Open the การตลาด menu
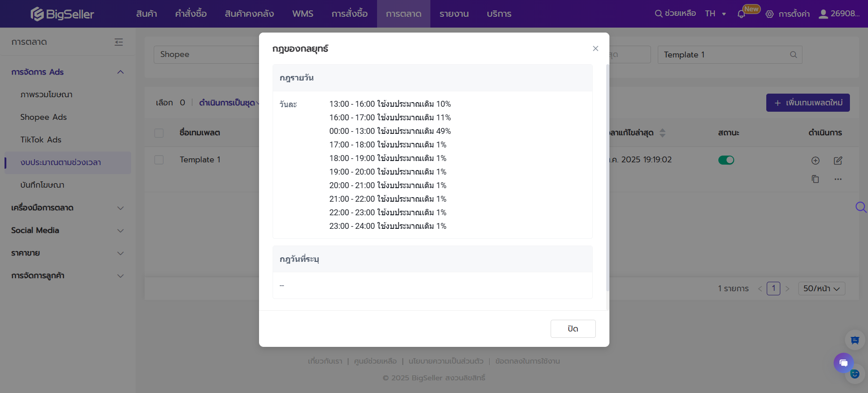 tap(404, 14)
